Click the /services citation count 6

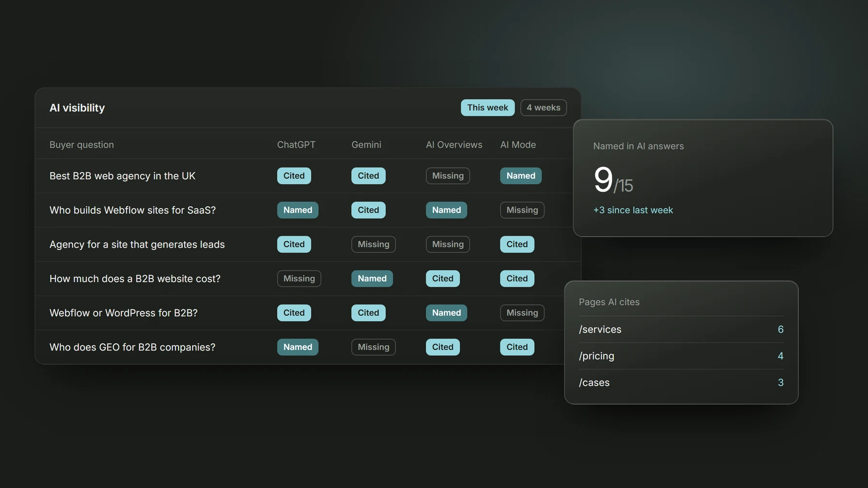[780, 329]
